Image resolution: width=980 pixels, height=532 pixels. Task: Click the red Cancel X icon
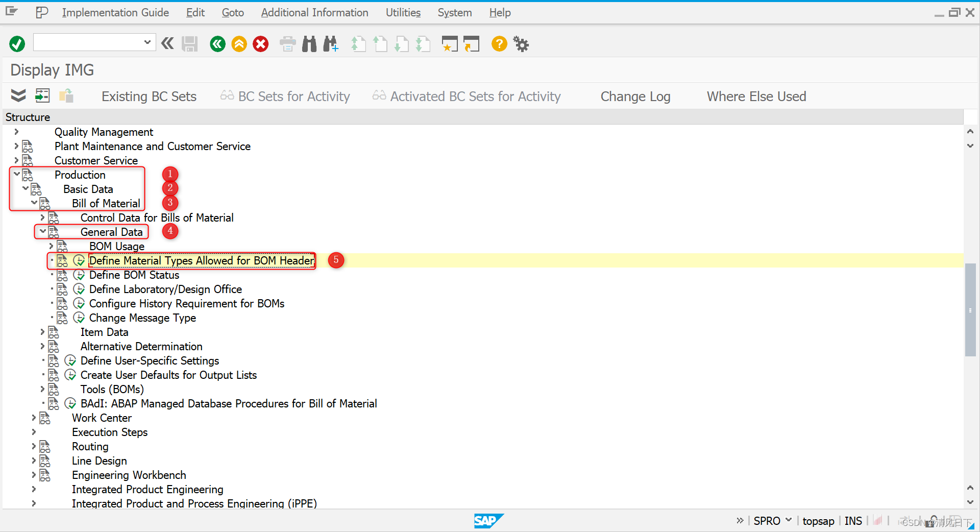click(x=261, y=44)
